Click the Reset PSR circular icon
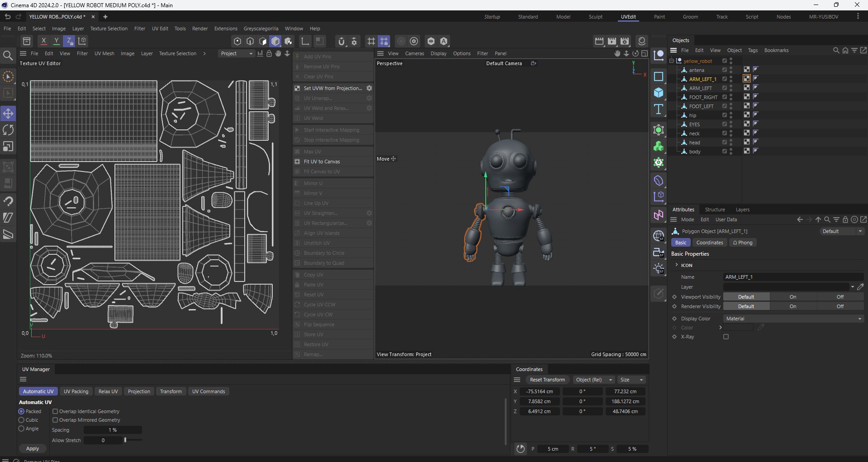The height and width of the screenshot is (462, 868). click(521, 449)
